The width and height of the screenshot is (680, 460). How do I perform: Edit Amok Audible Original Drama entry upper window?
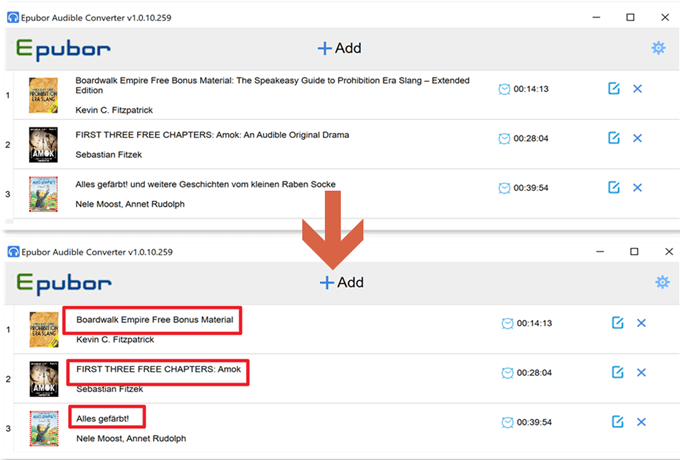click(614, 138)
